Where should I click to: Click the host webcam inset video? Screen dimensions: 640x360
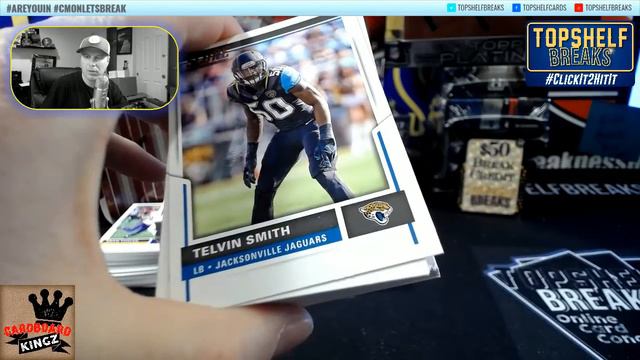(x=94, y=68)
